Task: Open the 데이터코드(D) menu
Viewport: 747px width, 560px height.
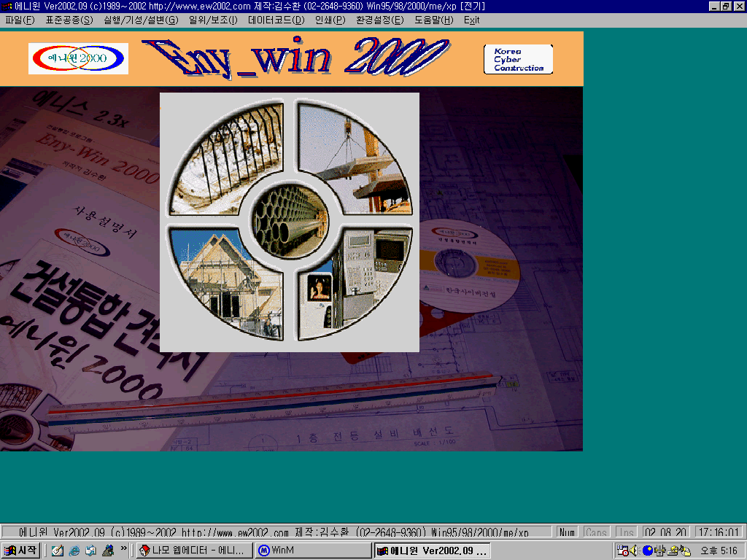Action: (x=276, y=20)
